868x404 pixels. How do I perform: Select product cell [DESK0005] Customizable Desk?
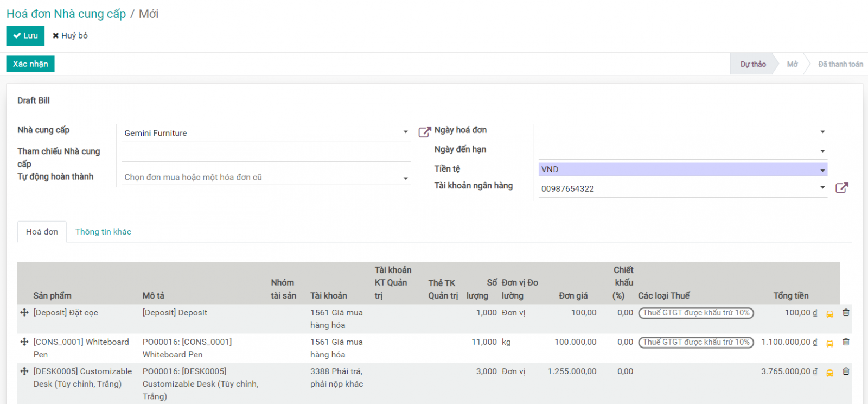click(82, 377)
